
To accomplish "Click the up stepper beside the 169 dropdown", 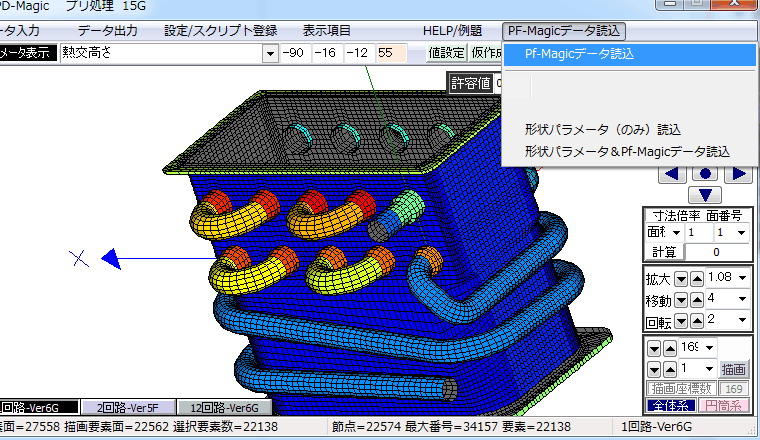I will click(x=670, y=348).
